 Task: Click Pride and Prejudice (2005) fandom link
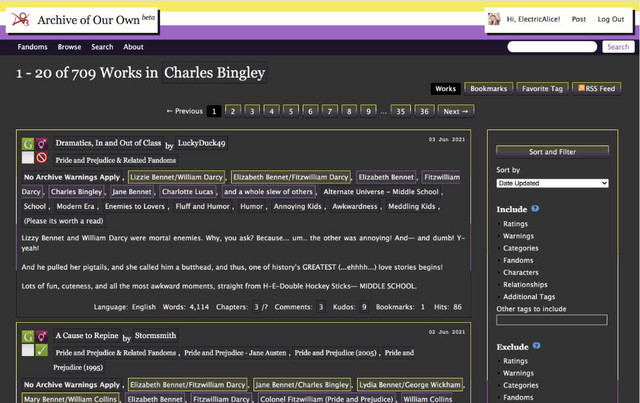[x=336, y=353]
